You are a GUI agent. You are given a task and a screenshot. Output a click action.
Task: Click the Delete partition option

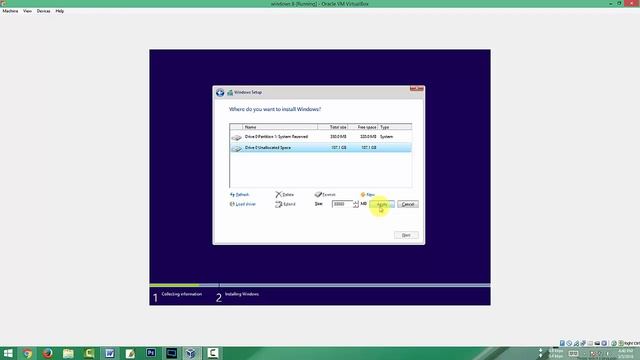click(288, 195)
